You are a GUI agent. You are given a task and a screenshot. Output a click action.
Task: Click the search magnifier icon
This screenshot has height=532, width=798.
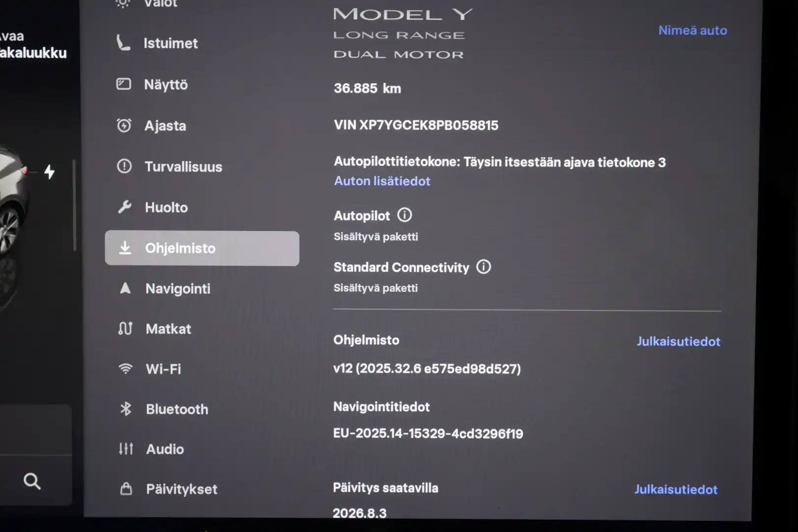click(32, 481)
